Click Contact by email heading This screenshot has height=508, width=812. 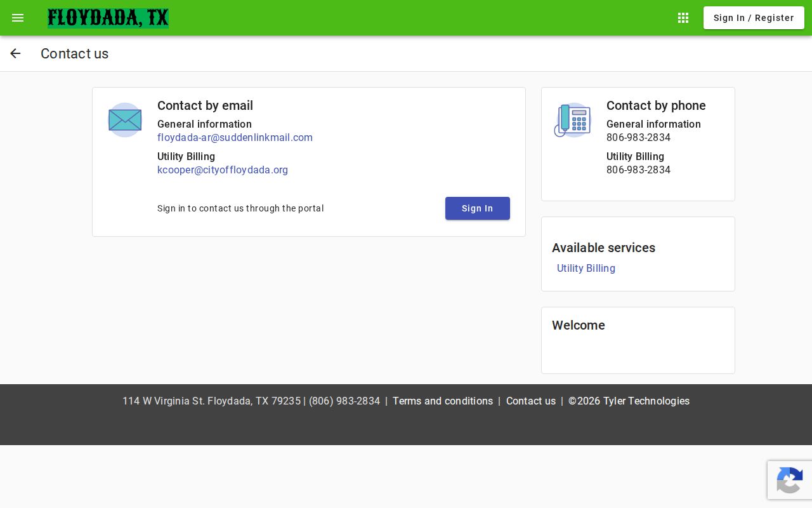click(x=205, y=105)
